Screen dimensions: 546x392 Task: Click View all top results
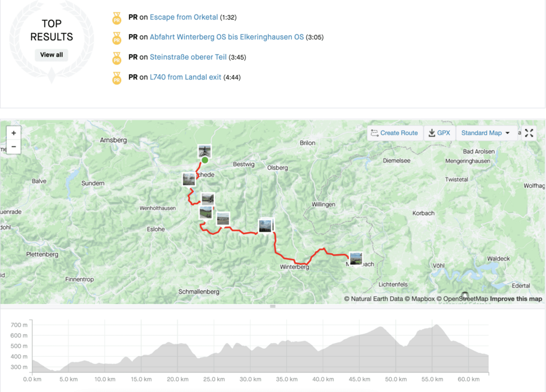coord(52,55)
